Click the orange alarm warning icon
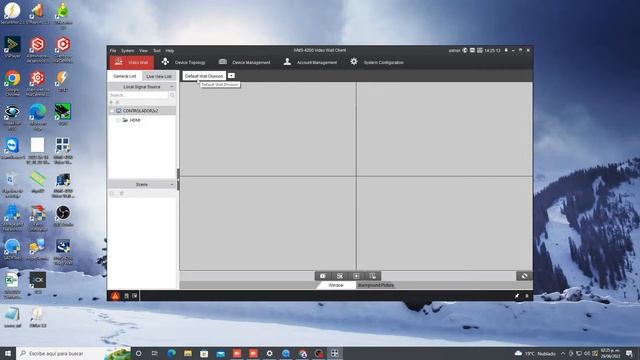The height and width of the screenshot is (360, 640). click(116, 296)
